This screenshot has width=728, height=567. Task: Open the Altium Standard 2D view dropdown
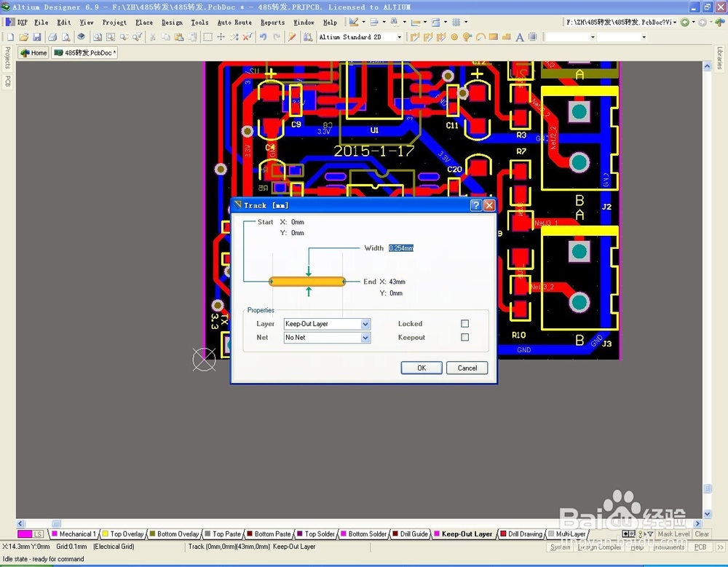coord(399,36)
